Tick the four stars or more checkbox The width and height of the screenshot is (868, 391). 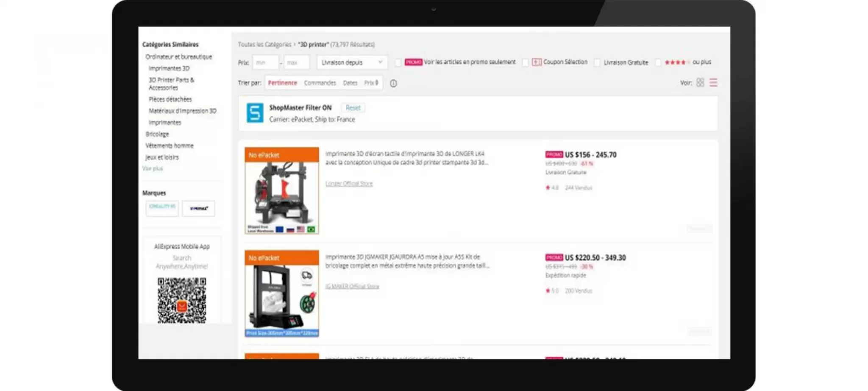pos(658,62)
